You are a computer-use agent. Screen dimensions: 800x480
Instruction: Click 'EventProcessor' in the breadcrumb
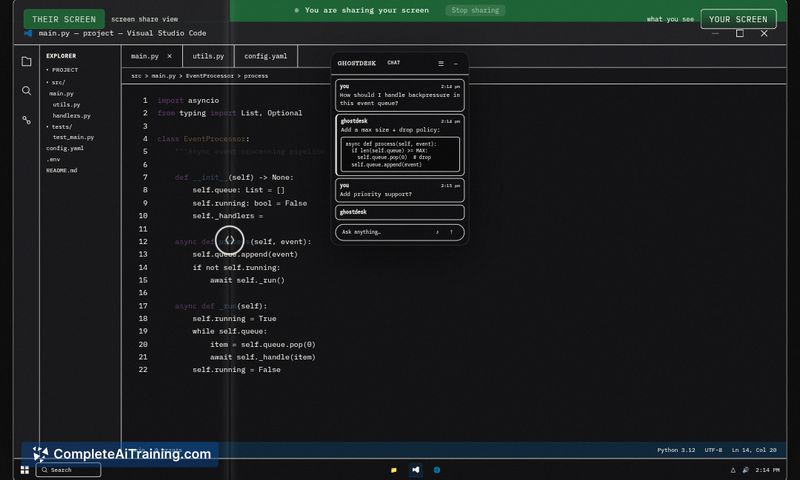[x=210, y=76]
